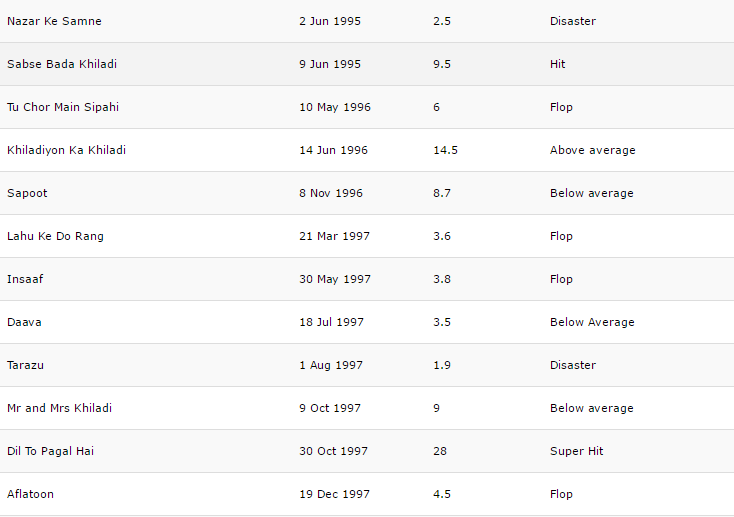Click the Tarazu film name
The image size is (734, 517).
[27, 365]
